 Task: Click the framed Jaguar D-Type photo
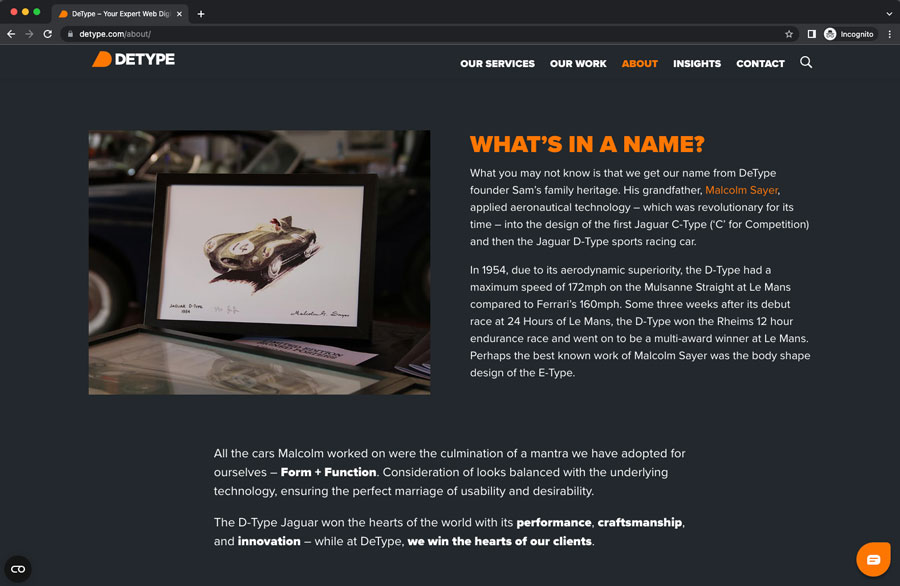[x=259, y=262]
